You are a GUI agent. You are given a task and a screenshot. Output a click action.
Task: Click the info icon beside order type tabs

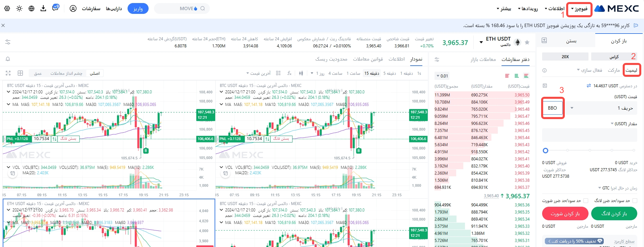click(545, 70)
